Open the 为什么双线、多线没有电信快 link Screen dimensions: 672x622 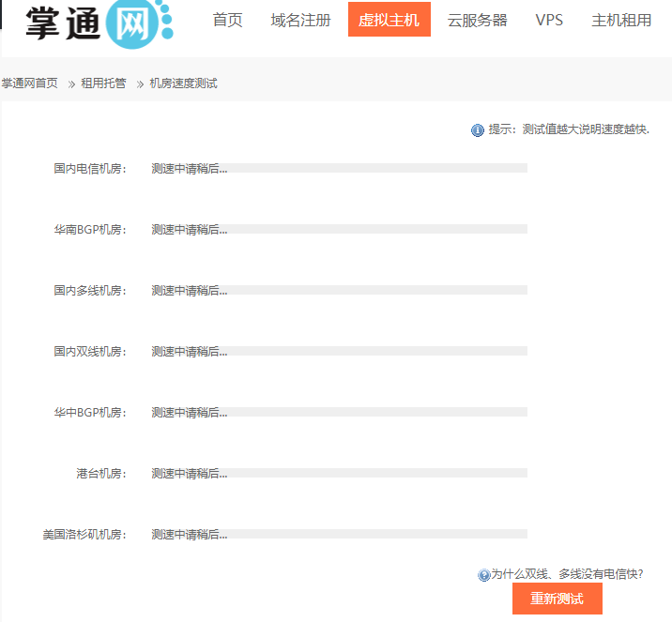pyautogui.click(x=567, y=574)
